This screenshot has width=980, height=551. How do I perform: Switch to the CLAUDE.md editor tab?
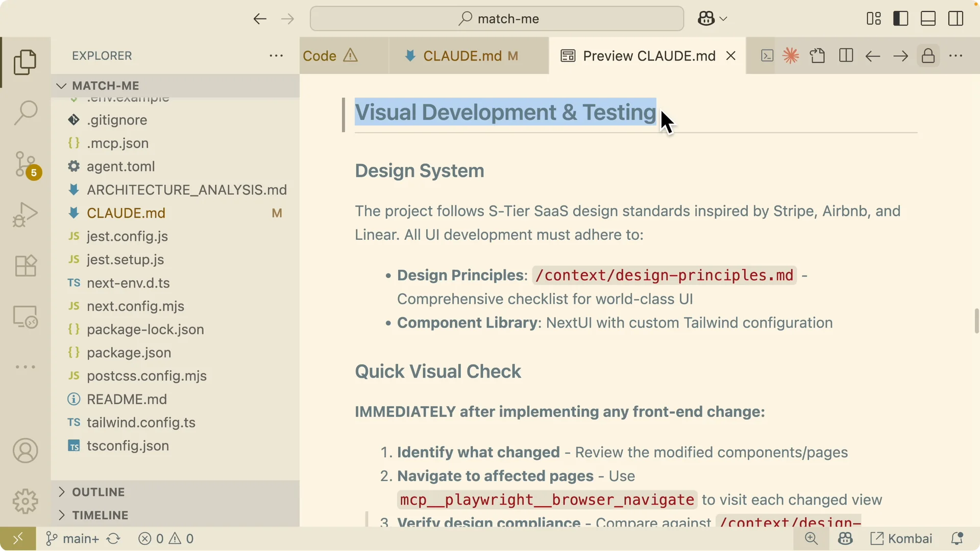point(469,56)
